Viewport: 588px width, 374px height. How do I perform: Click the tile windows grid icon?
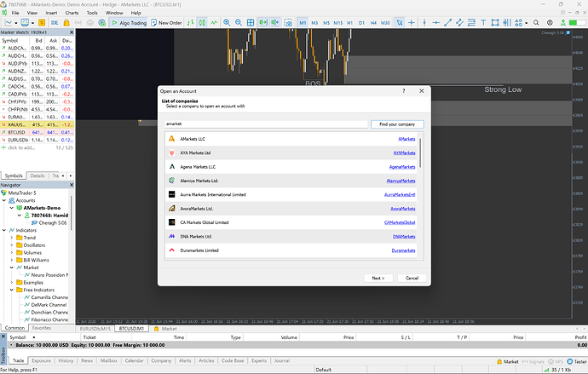(251, 23)
